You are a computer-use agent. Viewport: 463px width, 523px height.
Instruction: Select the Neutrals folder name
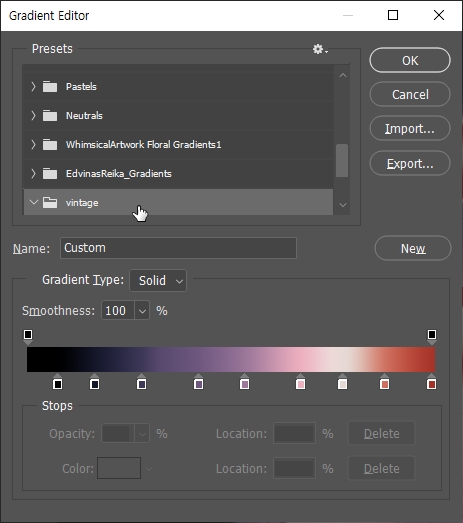click(84, 116)
